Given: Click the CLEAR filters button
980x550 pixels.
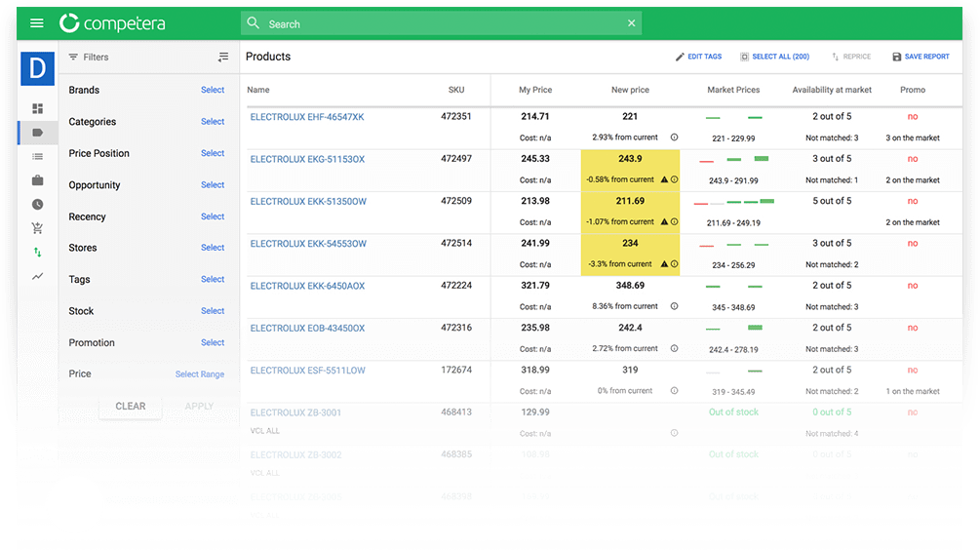Looking at the screenshot, I should click(131, 407).
